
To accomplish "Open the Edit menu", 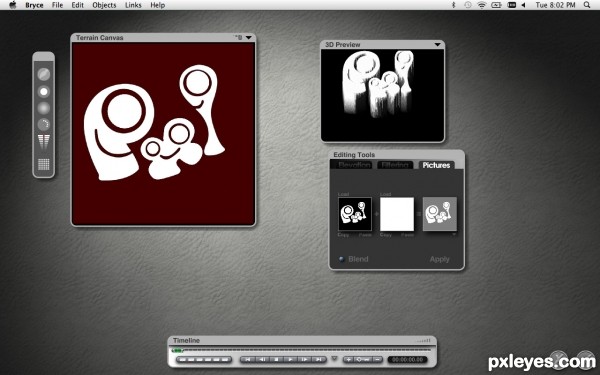I will coord(77,5).
